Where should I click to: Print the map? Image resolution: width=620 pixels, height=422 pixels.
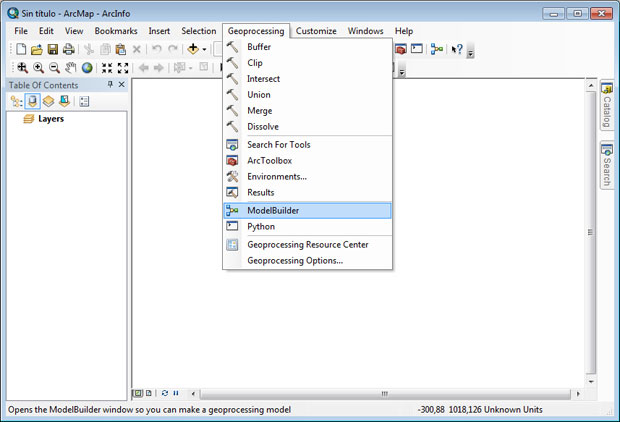coord(68,49)
